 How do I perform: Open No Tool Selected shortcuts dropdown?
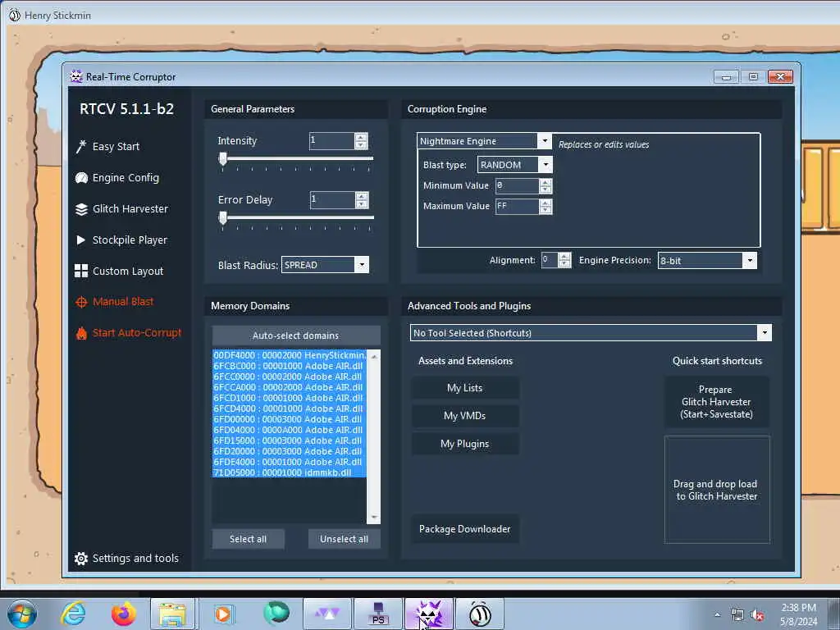coord(765,333)
